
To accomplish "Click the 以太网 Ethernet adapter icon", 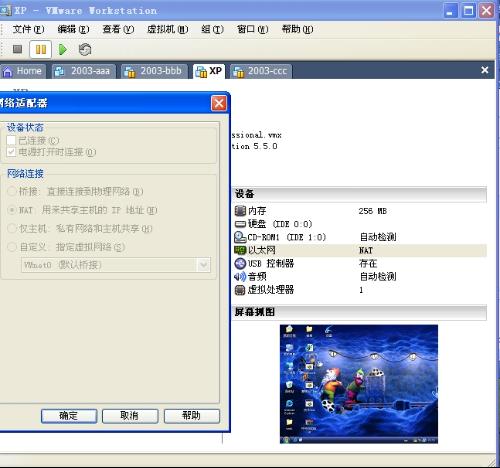I will point(240,250).
